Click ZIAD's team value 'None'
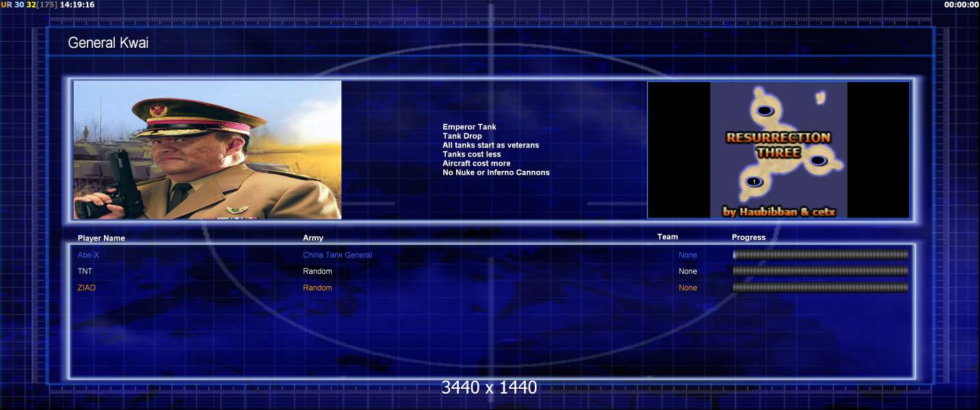980x410 pixels. (688, 288)
